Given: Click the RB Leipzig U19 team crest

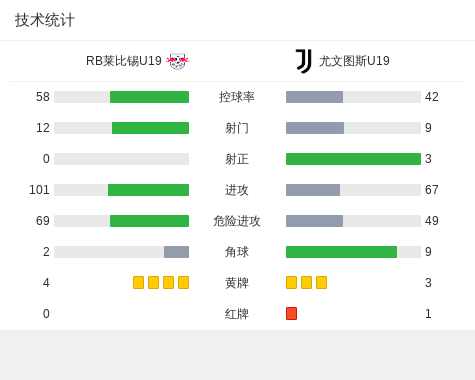Looking at the screenshot, I should pos(177,61).
